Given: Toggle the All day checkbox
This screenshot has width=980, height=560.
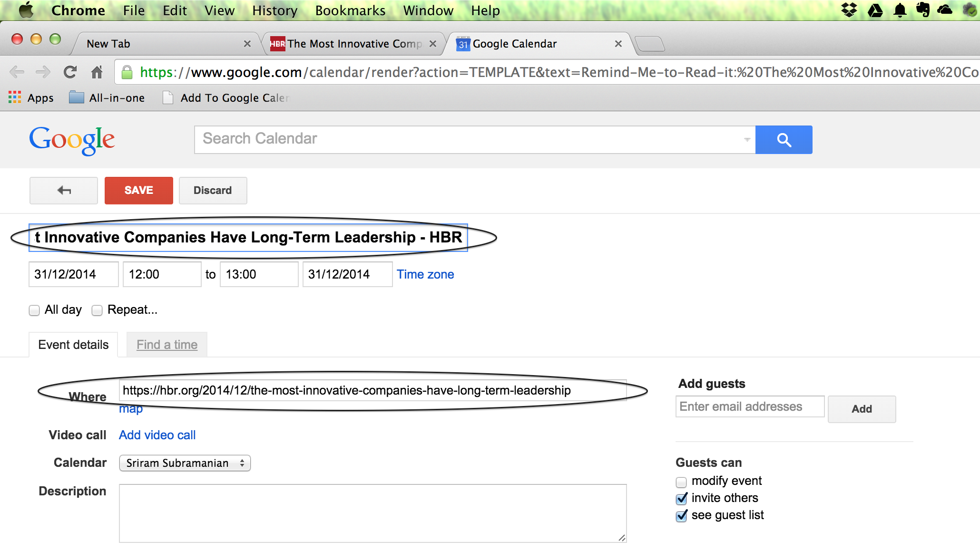Looking at the screenshot, I should coord(34,310).
